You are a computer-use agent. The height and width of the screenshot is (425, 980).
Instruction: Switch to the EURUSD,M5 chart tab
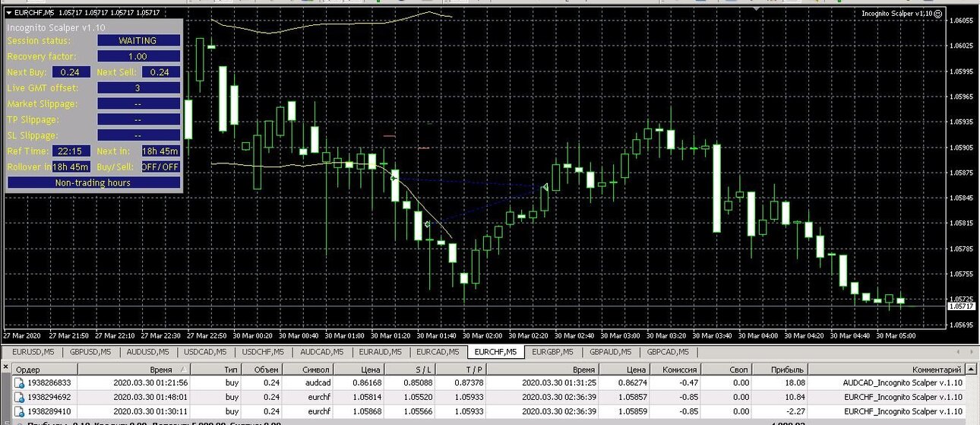[33, 352]
